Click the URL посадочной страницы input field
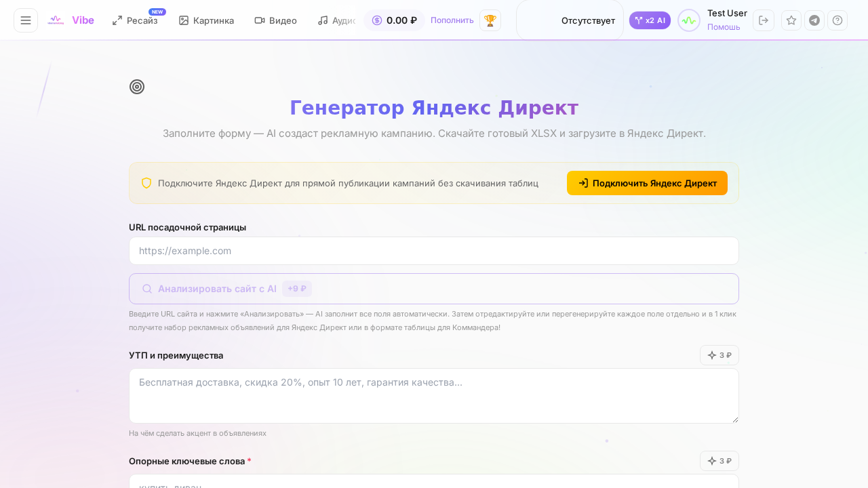This screenshot has width=868, height=488. click(434, 251)
